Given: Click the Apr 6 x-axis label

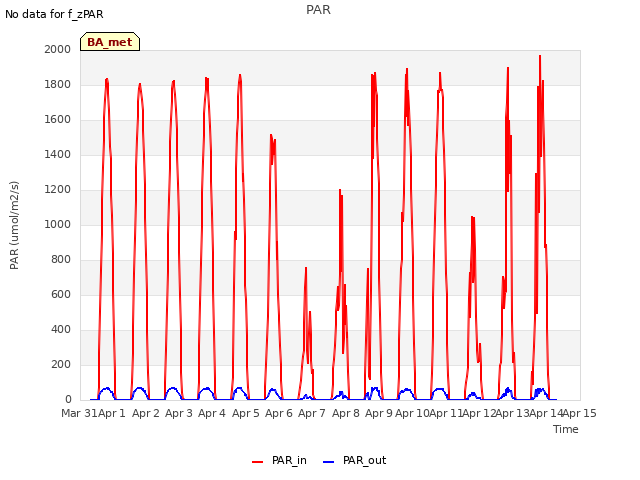Looking at the screenshot, I should [x=279, y=413].
